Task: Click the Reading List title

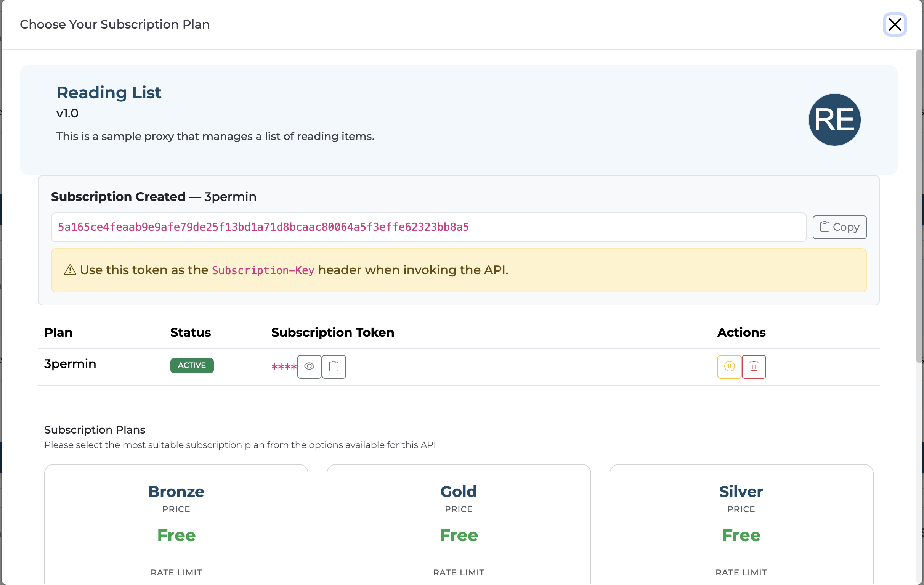Action: tap(109, 93)
